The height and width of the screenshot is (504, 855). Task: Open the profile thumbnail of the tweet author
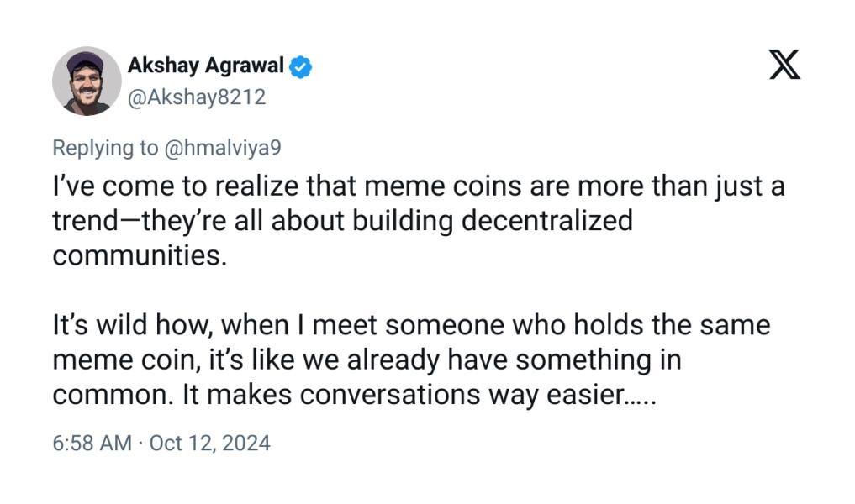pos(87,81)
